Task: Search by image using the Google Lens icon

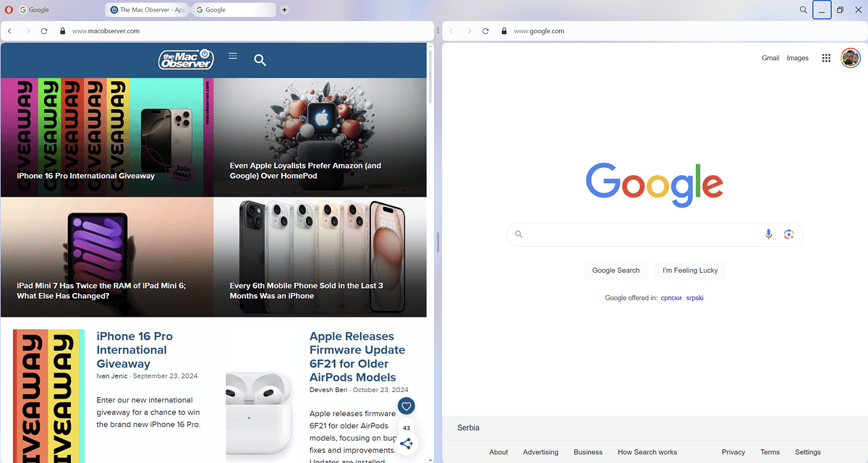Action: tap(788, 234)
